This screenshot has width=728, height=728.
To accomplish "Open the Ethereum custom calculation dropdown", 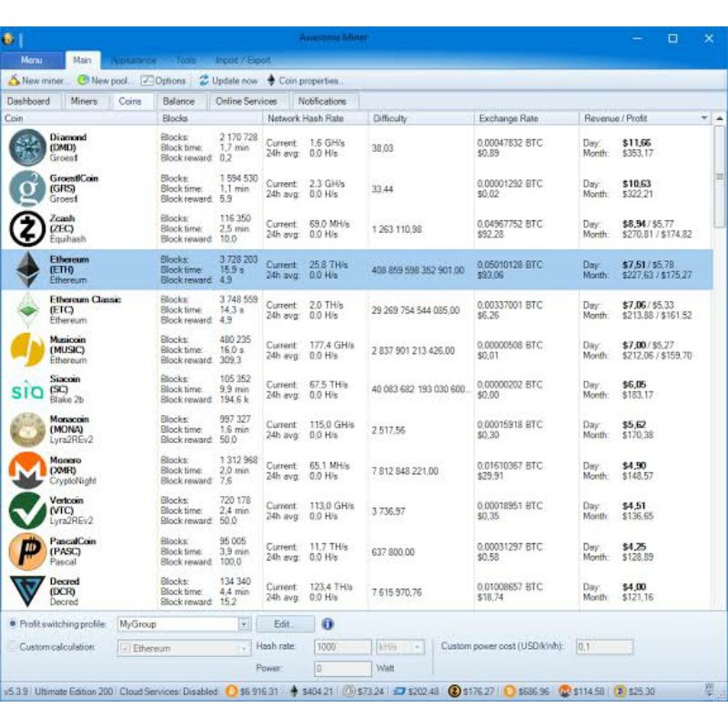I will [x=243, y=648].
